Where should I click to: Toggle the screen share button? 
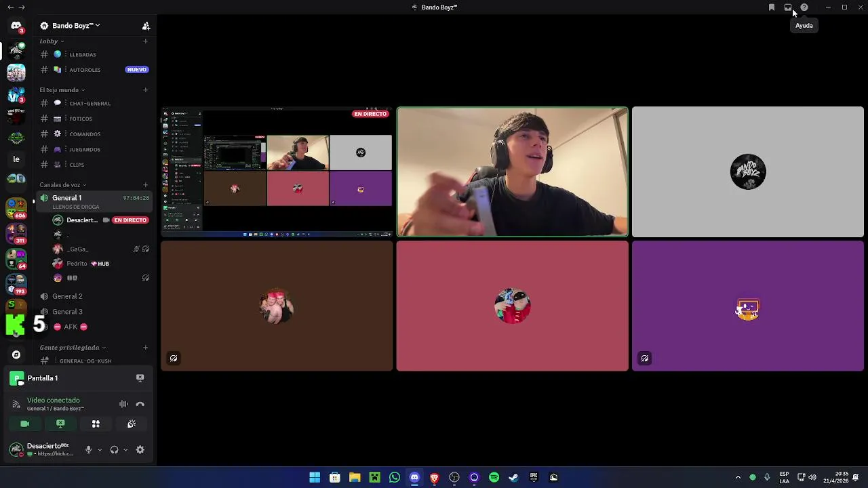point(60,424)
